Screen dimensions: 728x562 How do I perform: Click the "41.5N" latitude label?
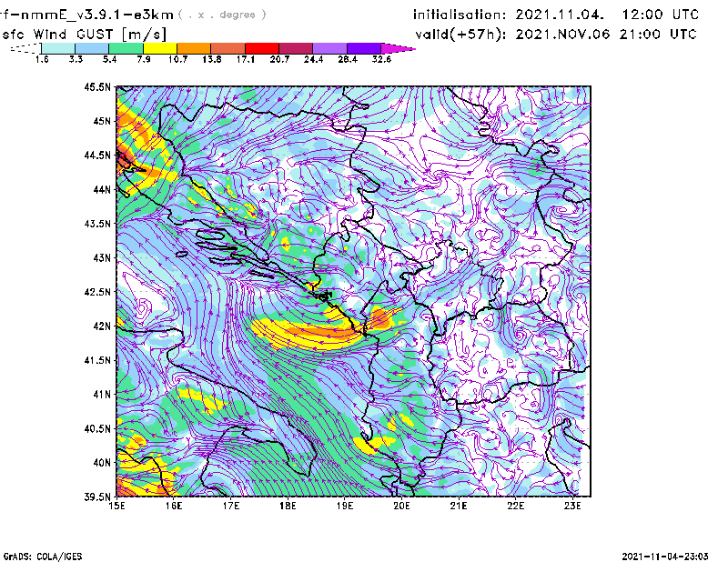(x=97, y=360)
